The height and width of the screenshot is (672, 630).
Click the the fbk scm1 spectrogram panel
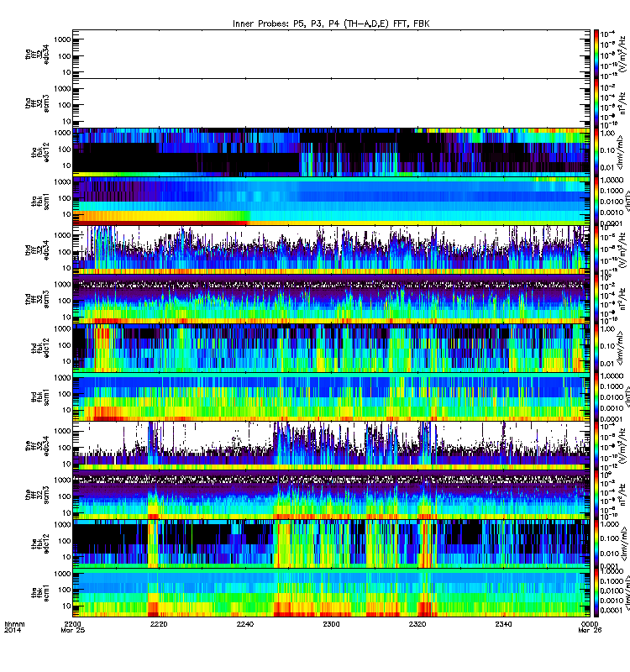(331, 594)
